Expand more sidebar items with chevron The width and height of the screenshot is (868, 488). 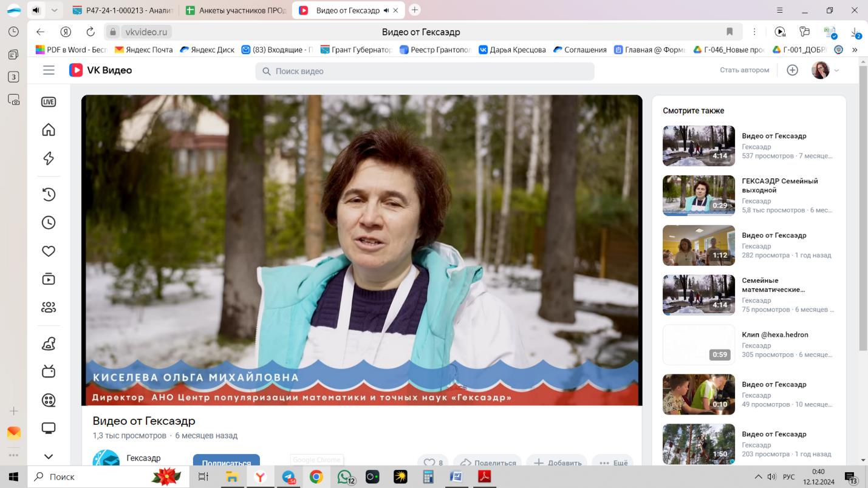coord(49,456)
